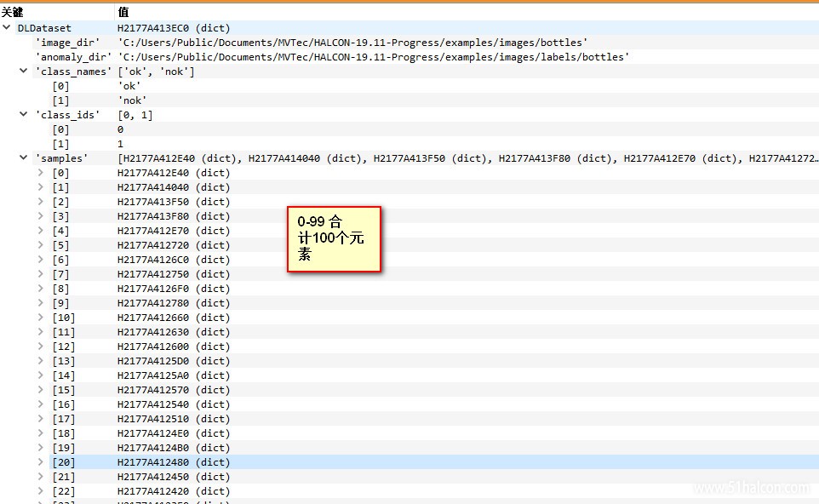Collapse the 'class_ids' node
Screen dimensions: 819x504
(x=24, y=114)
